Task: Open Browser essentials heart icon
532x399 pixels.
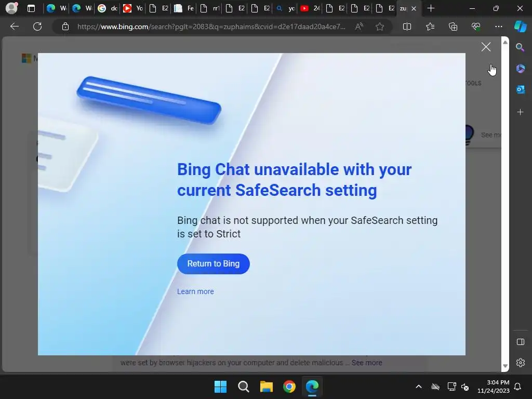Action: [x=476, y=26]
